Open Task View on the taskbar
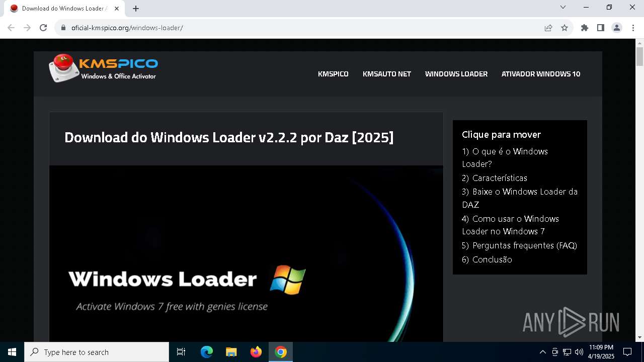Viewport: 644px width, 362px height. point(181,352)
